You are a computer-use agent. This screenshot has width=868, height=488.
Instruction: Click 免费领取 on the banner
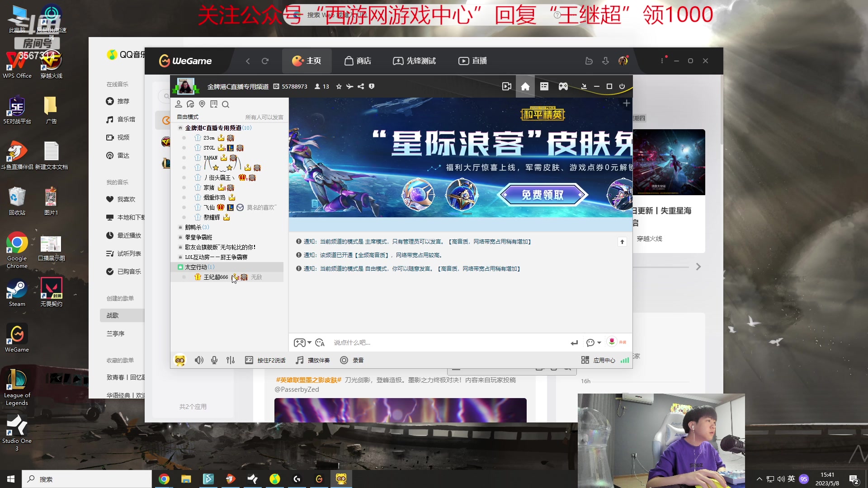click(x=542, y=195)
